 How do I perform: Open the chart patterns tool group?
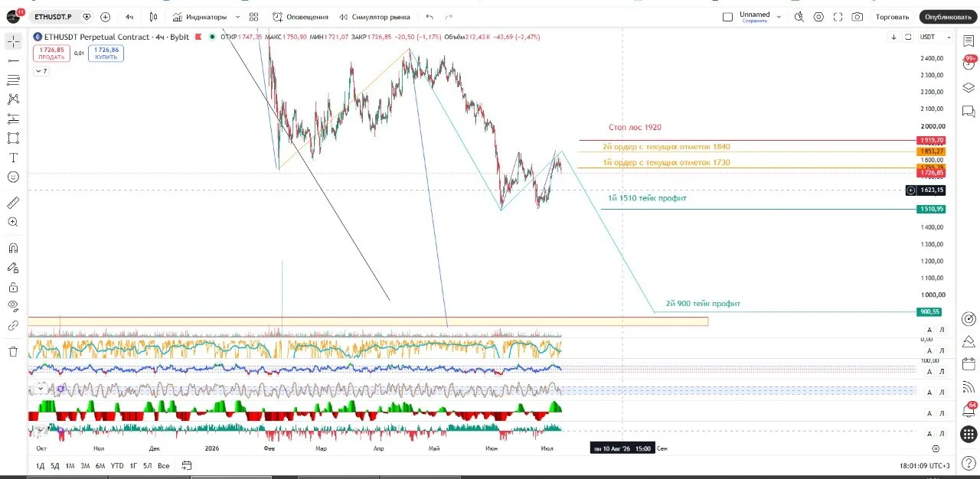(x=13, y=99)
